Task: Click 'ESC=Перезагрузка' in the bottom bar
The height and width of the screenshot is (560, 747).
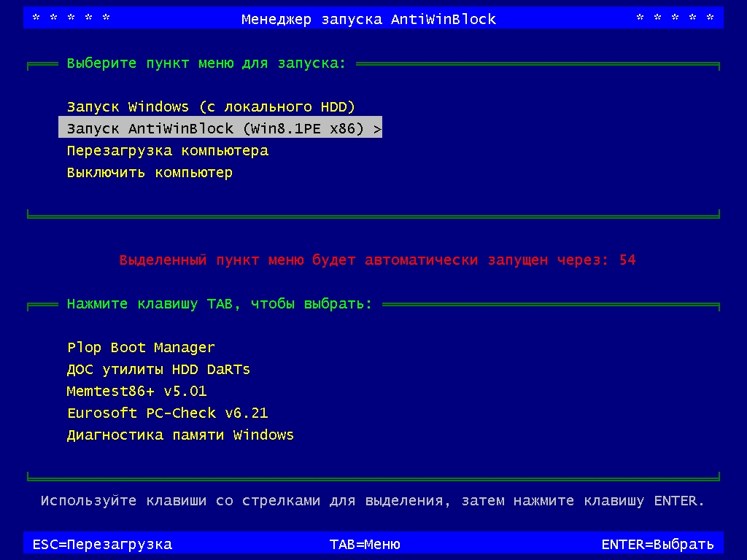Action: (102, 544)
